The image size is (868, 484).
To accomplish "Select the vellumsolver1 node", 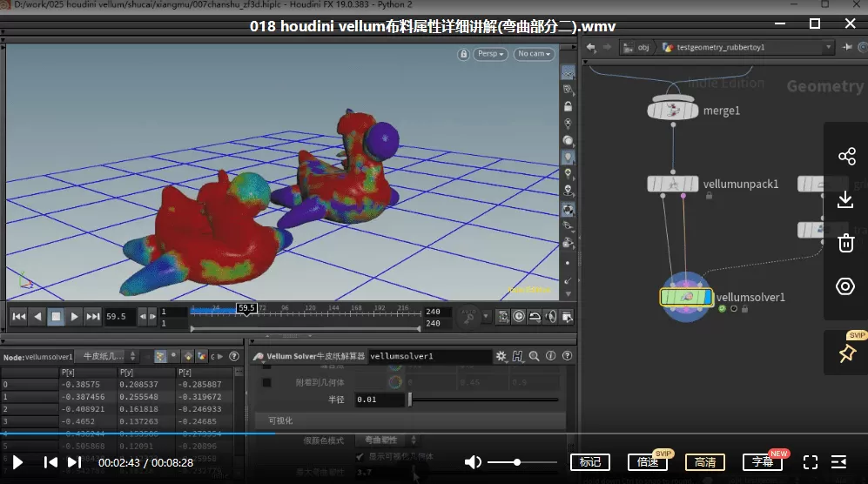I will click(687, 298).
